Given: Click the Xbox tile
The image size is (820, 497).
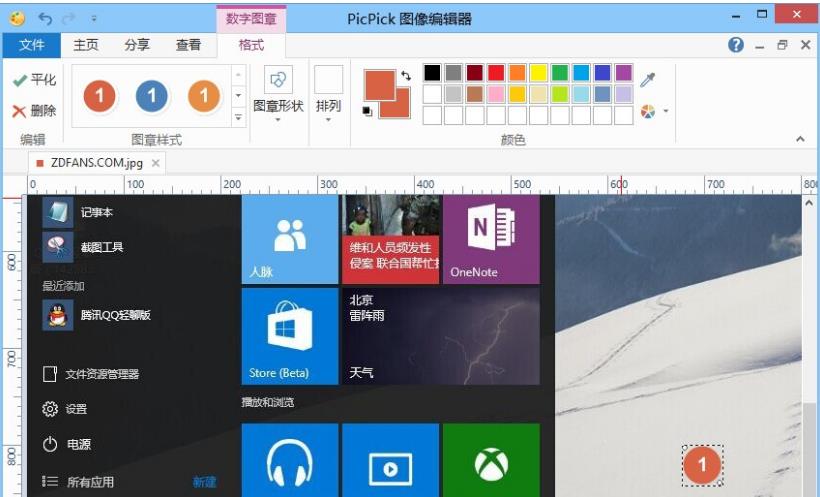Looking at the screenshot, I should pos(491,460).
